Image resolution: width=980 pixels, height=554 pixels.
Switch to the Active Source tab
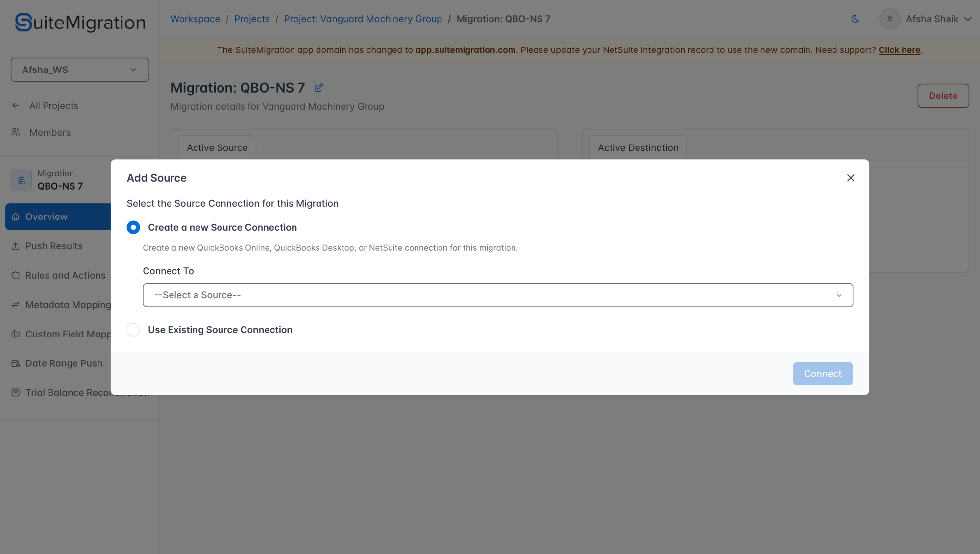217,147
